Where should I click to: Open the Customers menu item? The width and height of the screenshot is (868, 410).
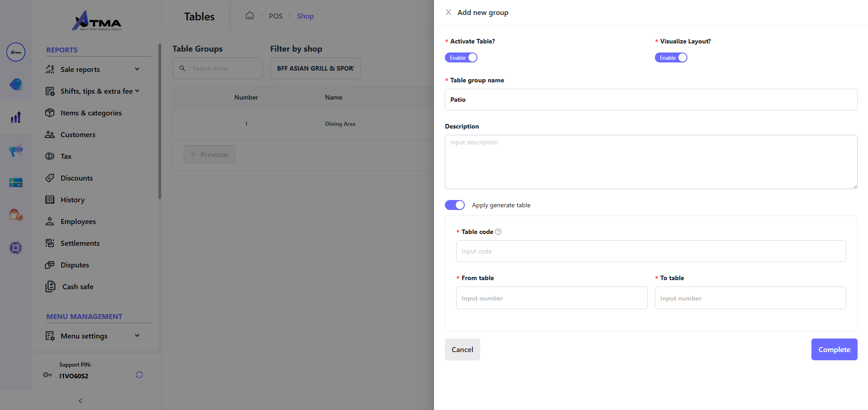[78, 134]
